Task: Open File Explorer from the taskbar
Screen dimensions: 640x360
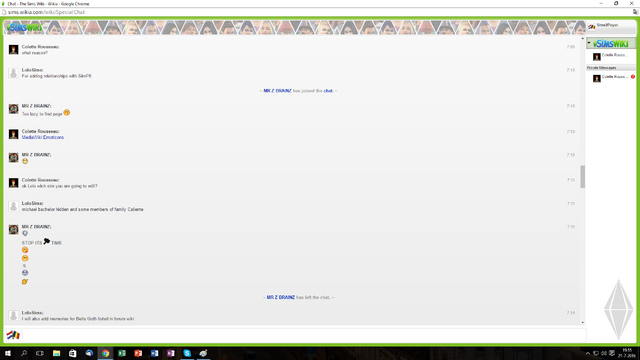Action: click(x=56, y=353)
